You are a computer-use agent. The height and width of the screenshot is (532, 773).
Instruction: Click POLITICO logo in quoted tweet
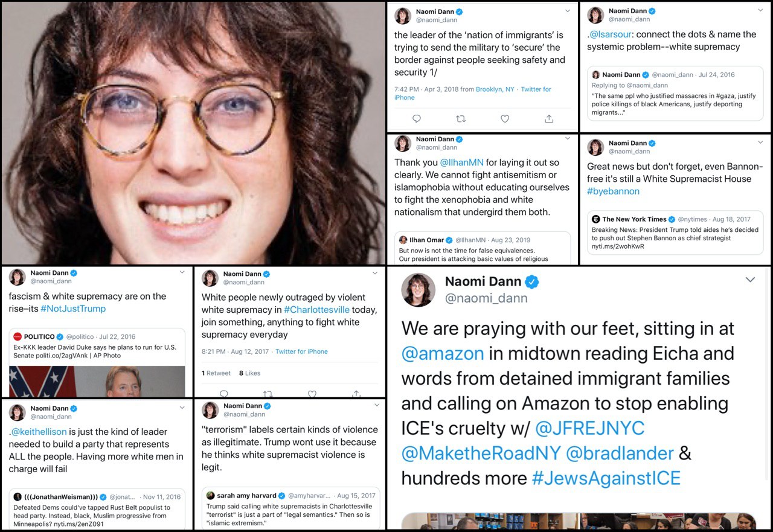tap(18, 336)
